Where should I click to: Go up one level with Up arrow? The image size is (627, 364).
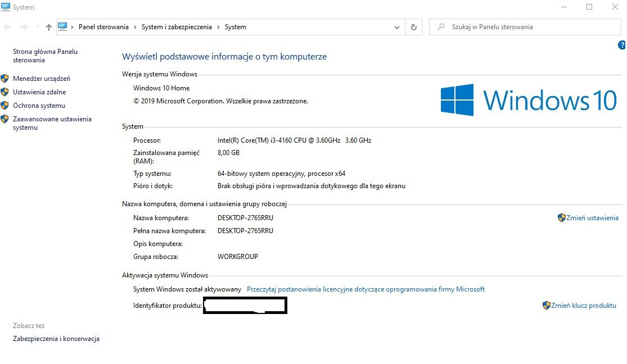[x=49, y=27]
